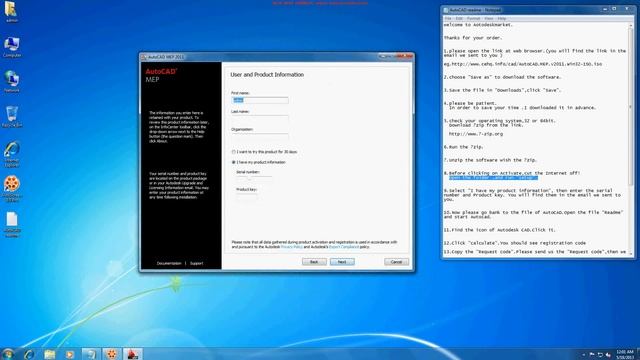Screen dimensions: 640x360
Task: Click the 7-zip.org URL line in Notepad
Action: [x=476, y=134]
